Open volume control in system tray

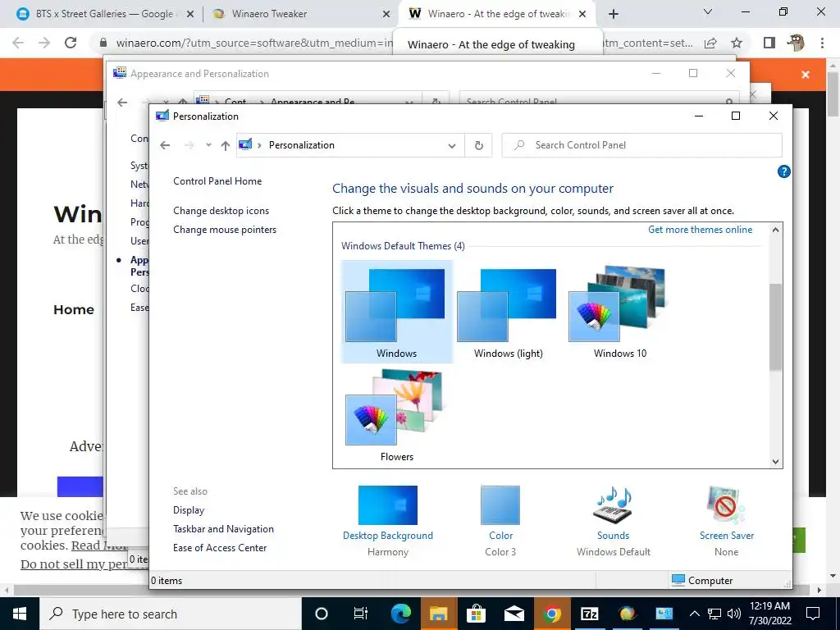(x=734, y=614)
